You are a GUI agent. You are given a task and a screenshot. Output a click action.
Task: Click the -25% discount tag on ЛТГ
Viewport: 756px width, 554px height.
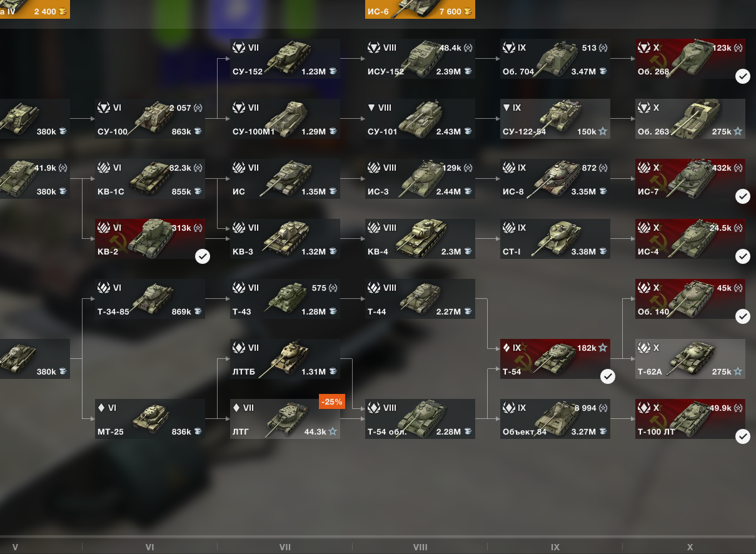[331, 401]
